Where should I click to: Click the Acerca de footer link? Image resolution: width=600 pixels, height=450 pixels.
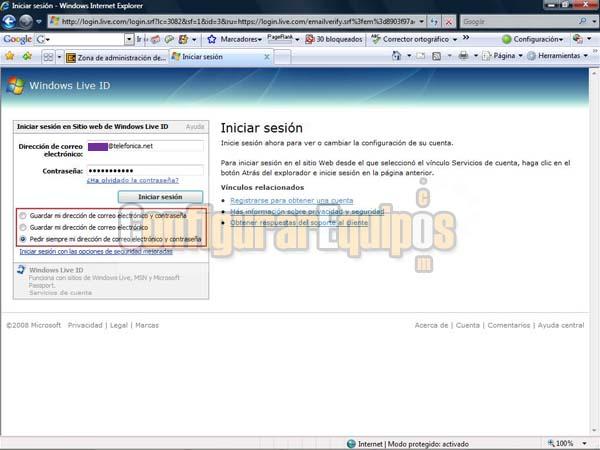pyautogui.click(x=431, y=325)
